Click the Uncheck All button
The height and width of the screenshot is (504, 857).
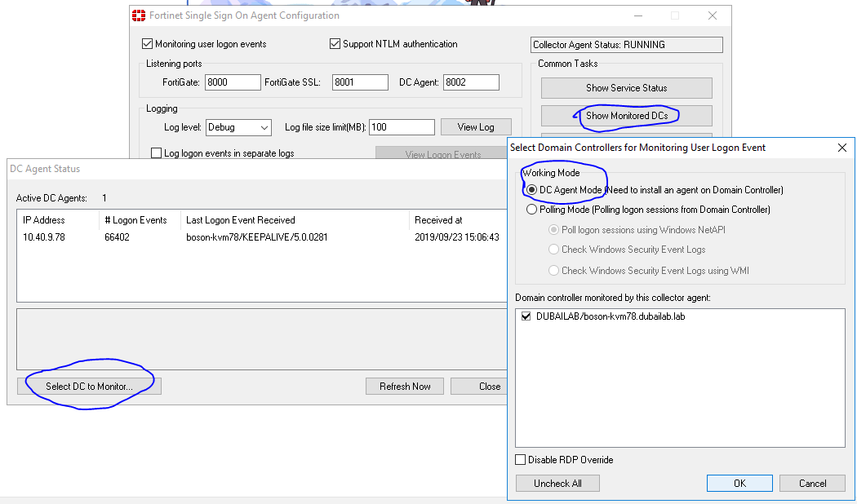pyautogui.click(x=557, y=484)
